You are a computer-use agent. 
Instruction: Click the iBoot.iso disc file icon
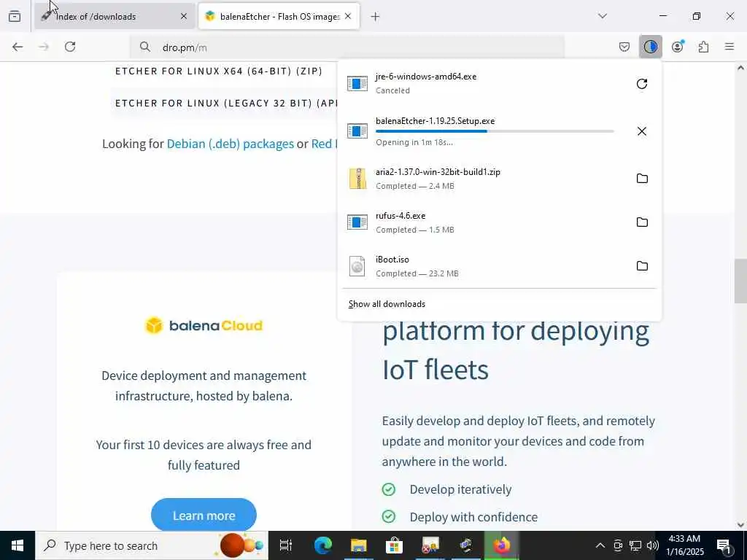(357, 266)
